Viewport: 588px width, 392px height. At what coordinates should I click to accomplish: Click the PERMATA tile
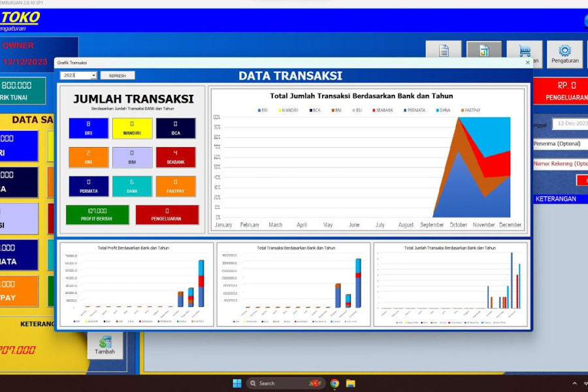coord(88,186)
